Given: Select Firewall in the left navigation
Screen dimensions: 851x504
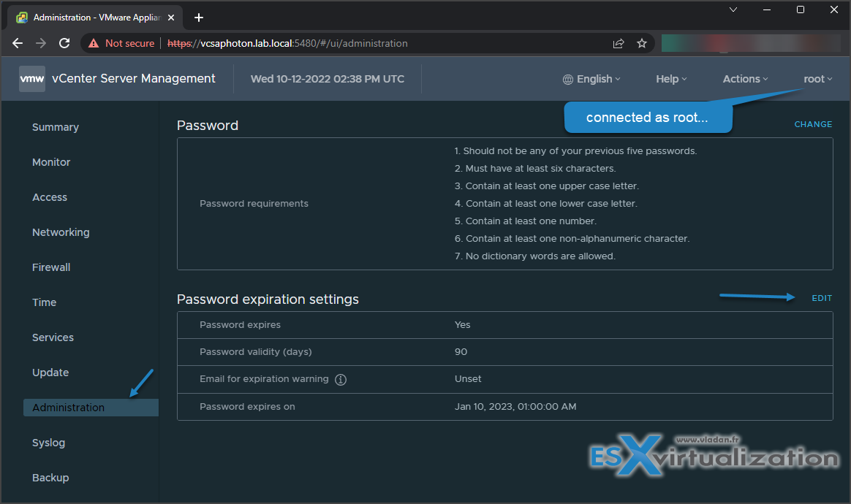Looking at the screenshot, I should pos(51,267).
